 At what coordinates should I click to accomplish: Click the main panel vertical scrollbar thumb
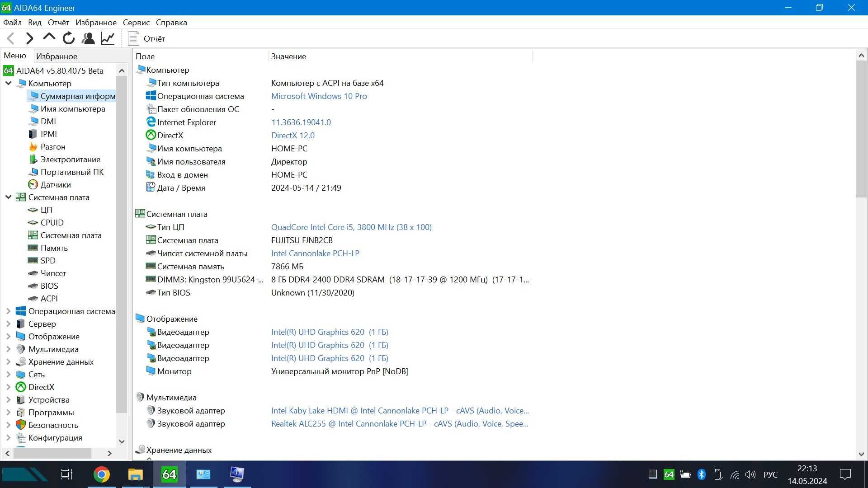861,129
